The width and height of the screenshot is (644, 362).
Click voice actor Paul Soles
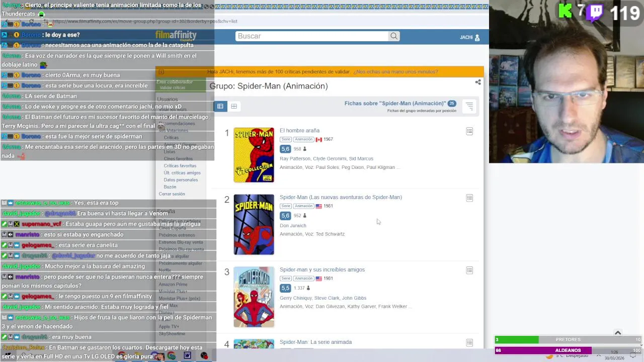[x=327, y=167]
